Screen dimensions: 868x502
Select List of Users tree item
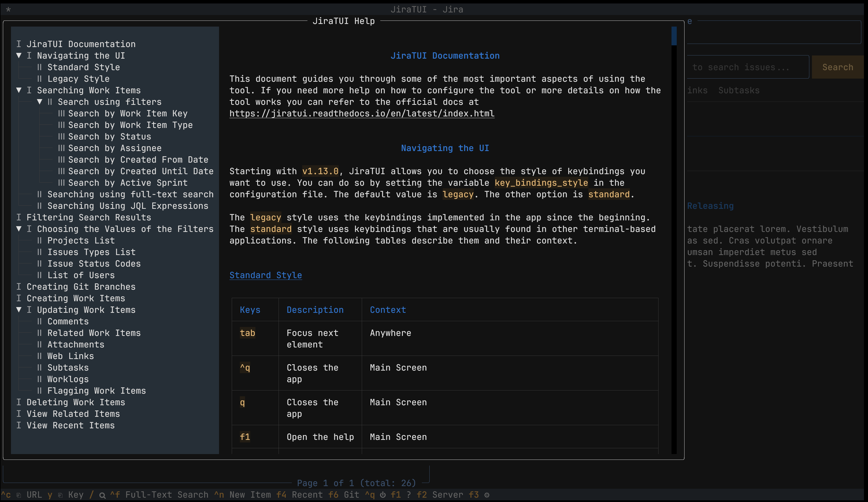coord(81,275)
